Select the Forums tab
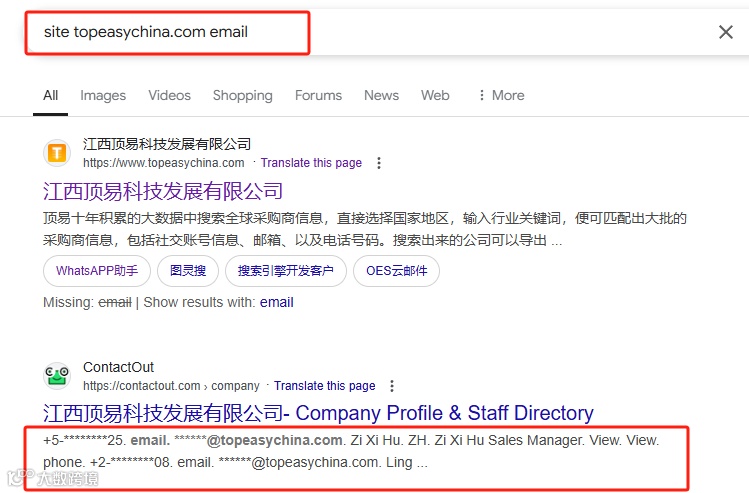The width and height of the screenshot is (749, 493). [318, 95]
